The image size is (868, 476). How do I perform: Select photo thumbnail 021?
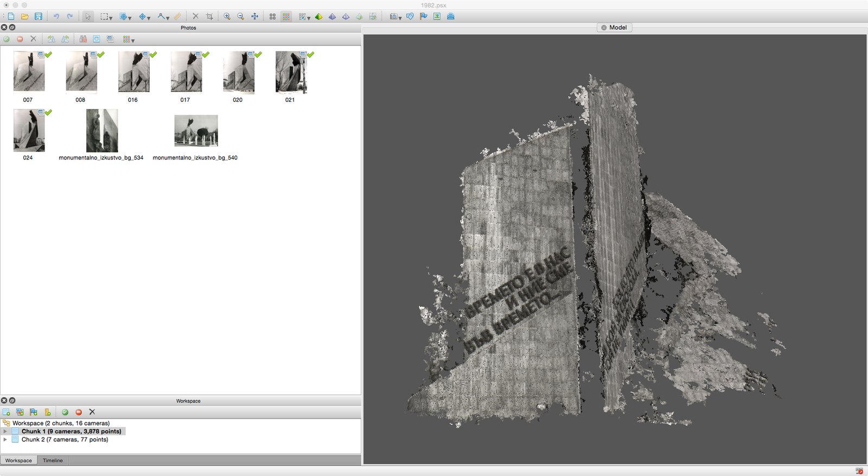coord(290,73)
